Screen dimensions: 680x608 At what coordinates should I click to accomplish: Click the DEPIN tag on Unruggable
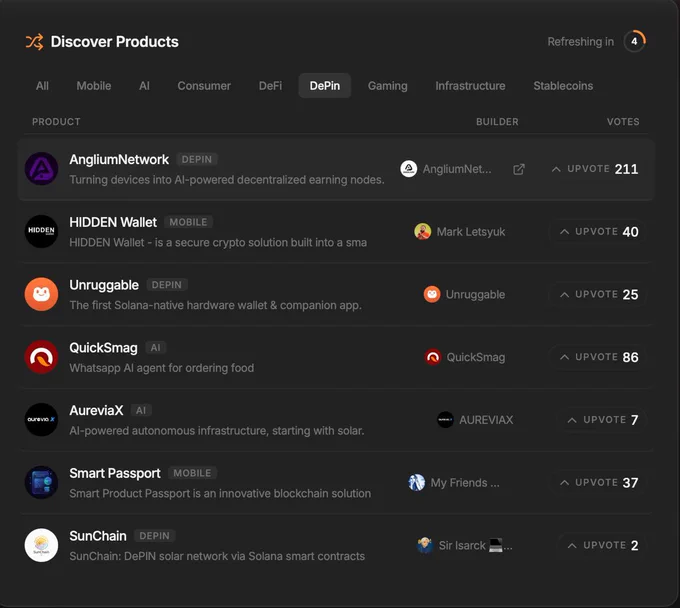point(167,285)
